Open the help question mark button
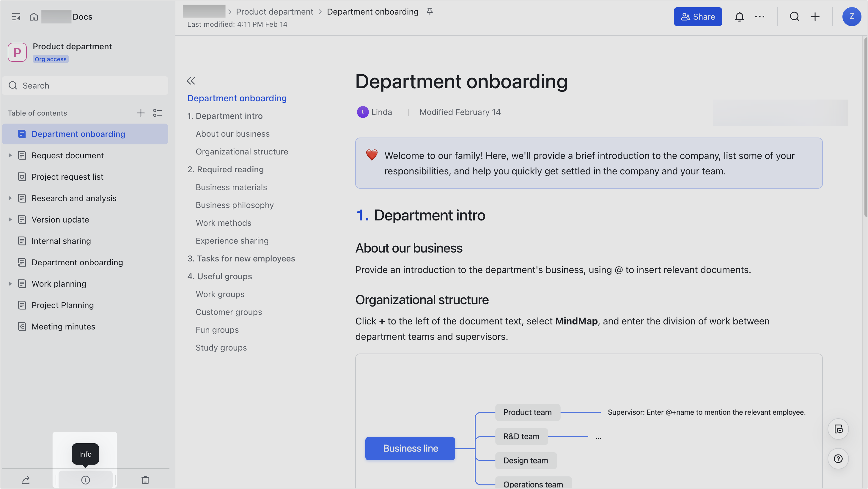 coord(838,459)
